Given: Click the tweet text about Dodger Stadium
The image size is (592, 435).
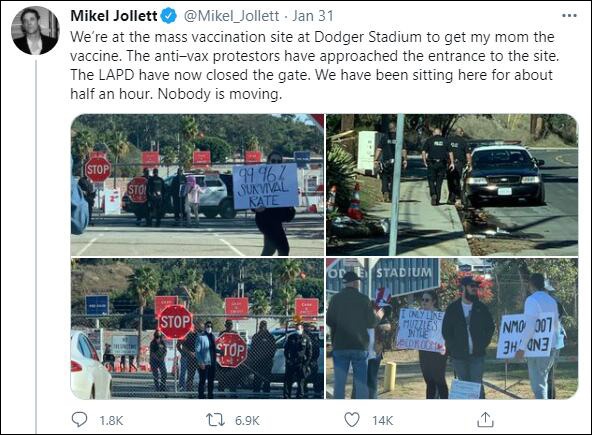Looking at the screenshot, I should (314, 65).
